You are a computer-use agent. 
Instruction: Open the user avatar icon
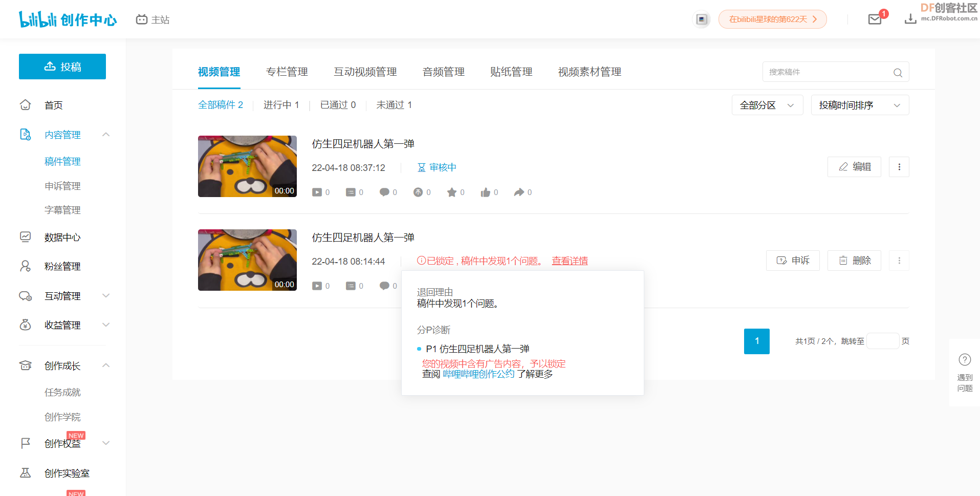pos(702,19)
